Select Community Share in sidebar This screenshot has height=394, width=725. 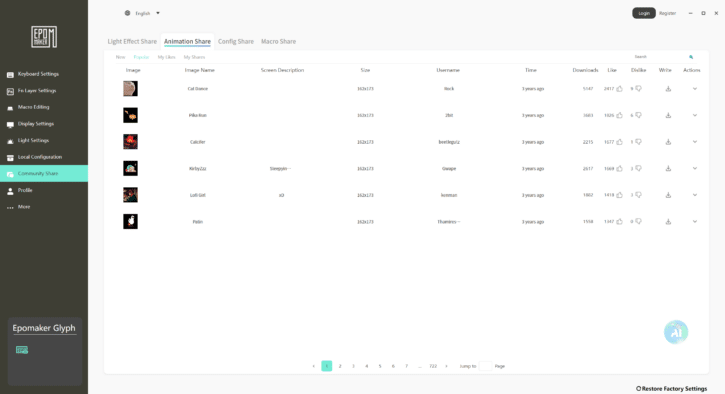point(44,173)
